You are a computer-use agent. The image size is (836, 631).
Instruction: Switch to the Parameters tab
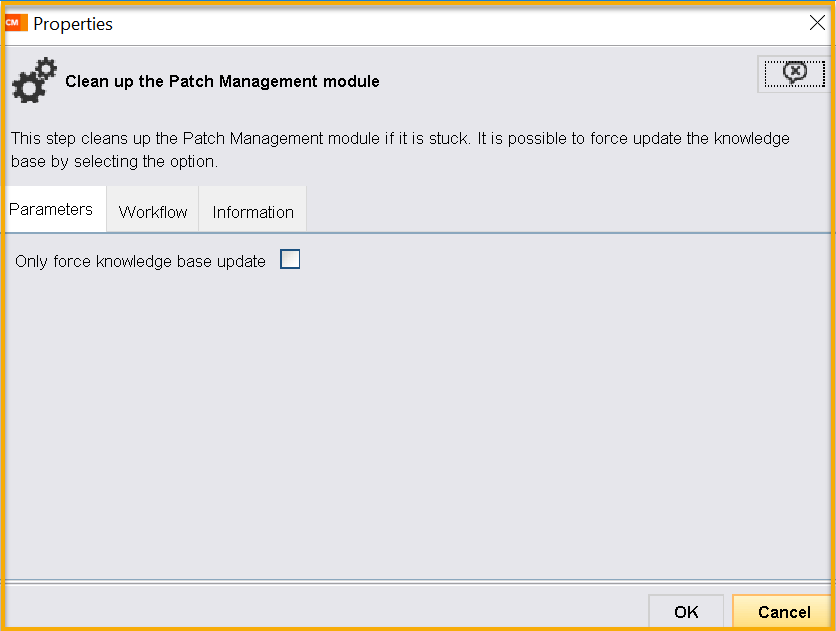click(x=51, y=209)
